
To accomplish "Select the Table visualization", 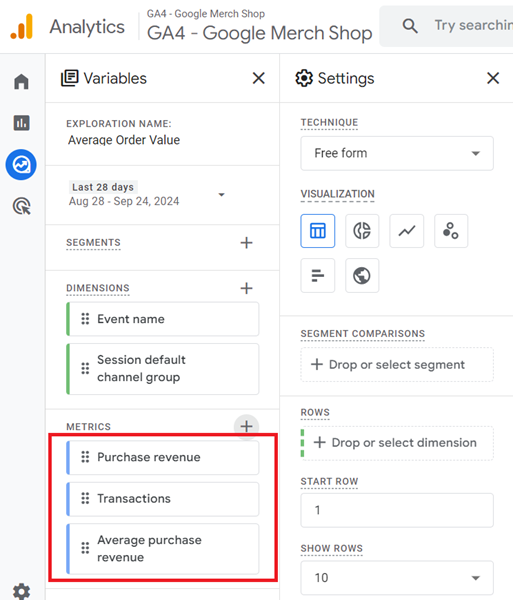I will [x=318, y=231].
